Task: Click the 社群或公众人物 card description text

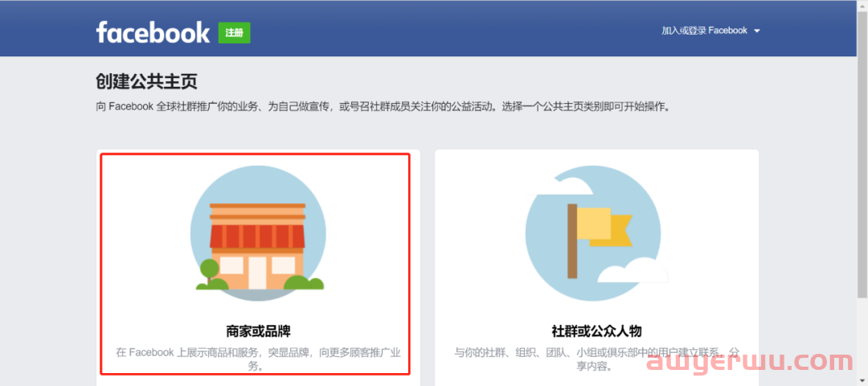Action: click(x=596, y=359)
